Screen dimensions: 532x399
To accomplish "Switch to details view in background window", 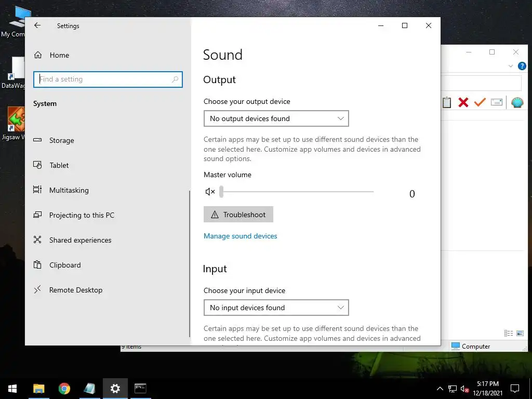I will point(509,333).
